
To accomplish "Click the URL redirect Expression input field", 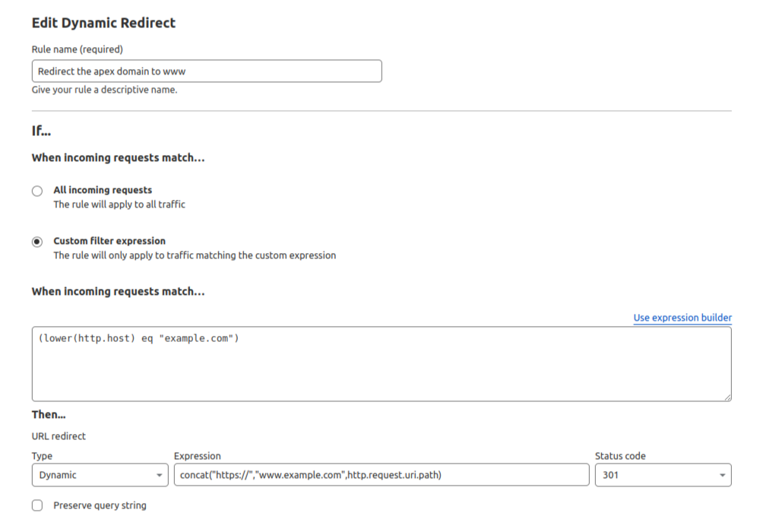I will click(x=381, y=475).
